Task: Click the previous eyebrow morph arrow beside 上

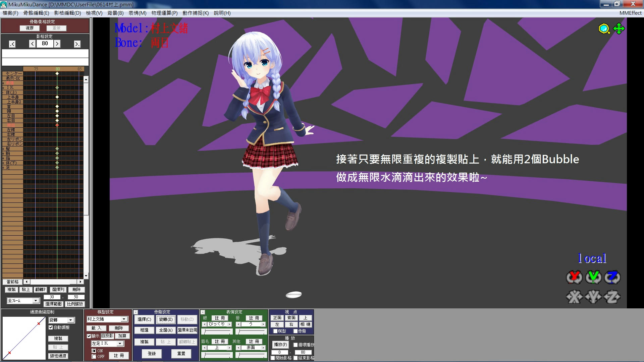Action: 205,348
